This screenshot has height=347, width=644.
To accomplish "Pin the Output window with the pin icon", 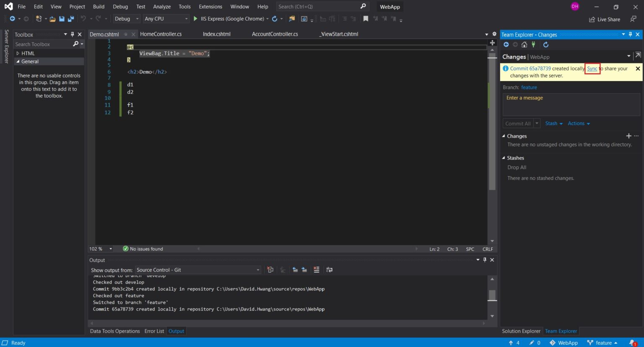I will [485, 260].
